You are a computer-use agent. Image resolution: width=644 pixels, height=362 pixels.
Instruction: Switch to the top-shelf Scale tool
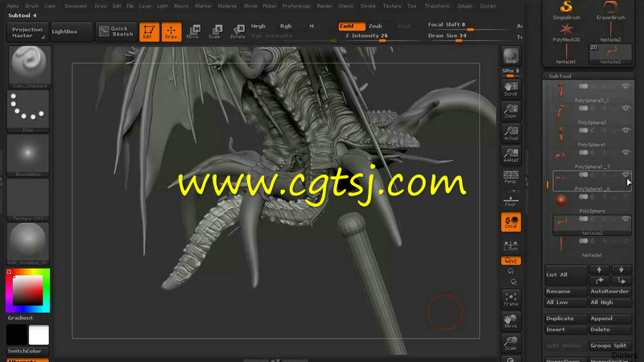click(x=214, y=31)
